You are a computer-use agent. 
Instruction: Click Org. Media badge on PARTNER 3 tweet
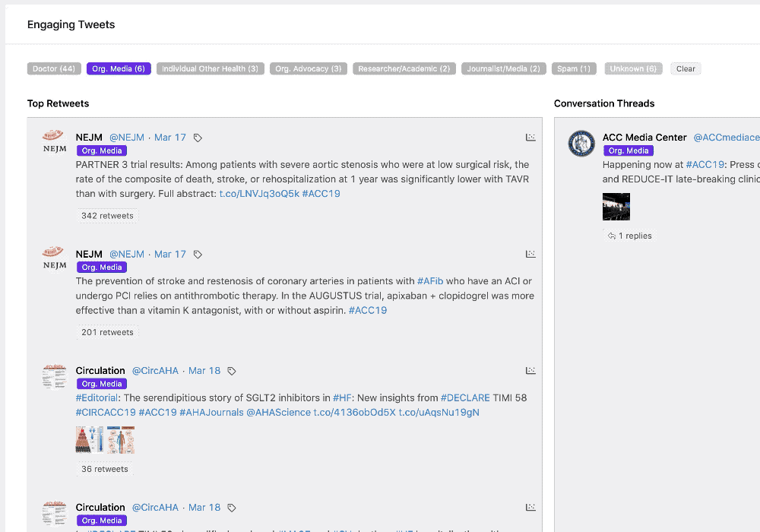tap(102, 150)
